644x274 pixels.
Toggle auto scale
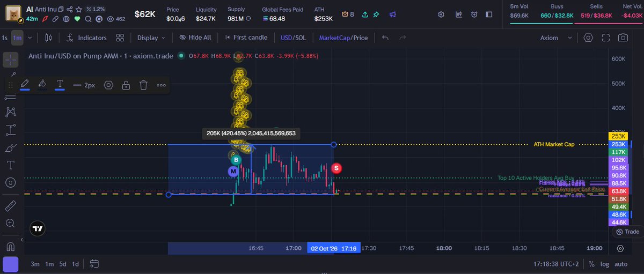621,264
